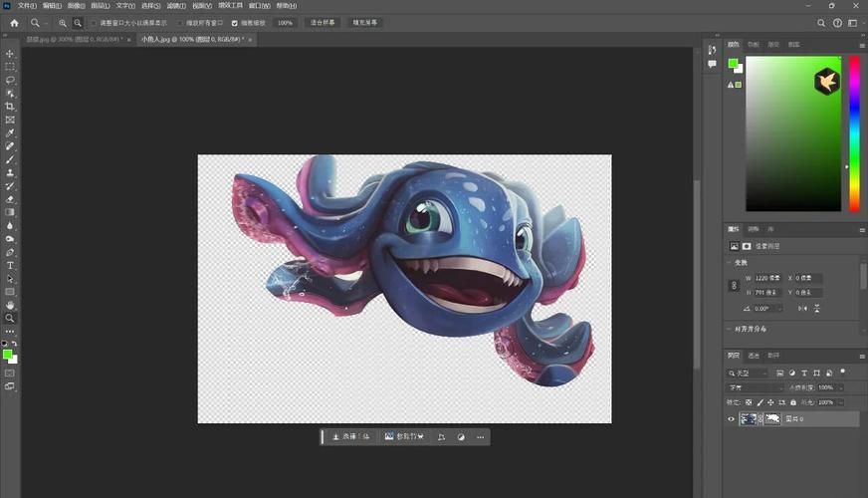Open the History panel icon in collapsed dock

pos(712,50)
